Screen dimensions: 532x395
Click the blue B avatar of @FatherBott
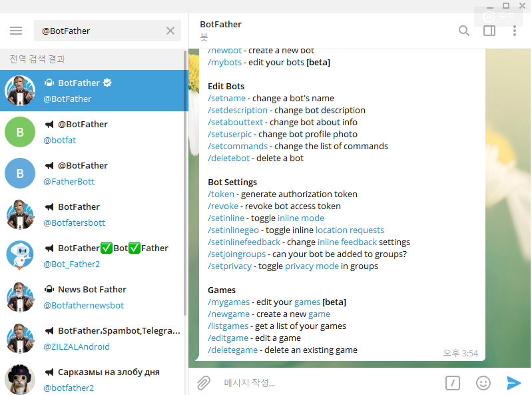click(20, 173)
